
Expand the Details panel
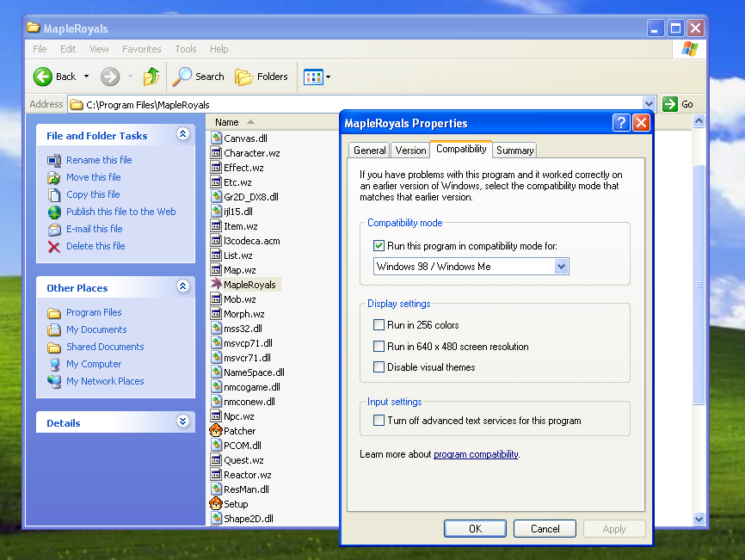[182, 422]
